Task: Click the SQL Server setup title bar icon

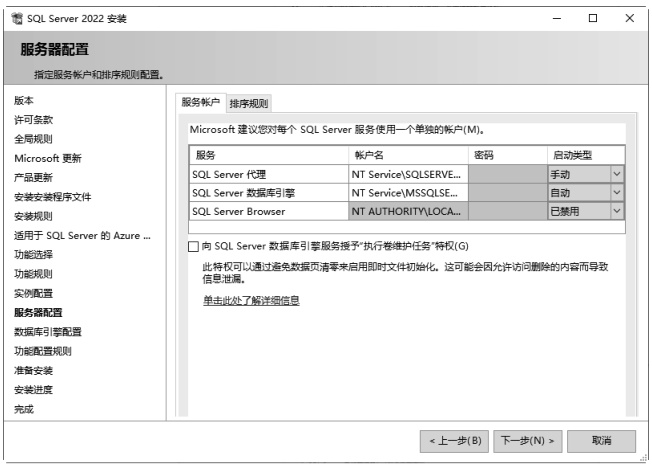Action: (17, 19)
